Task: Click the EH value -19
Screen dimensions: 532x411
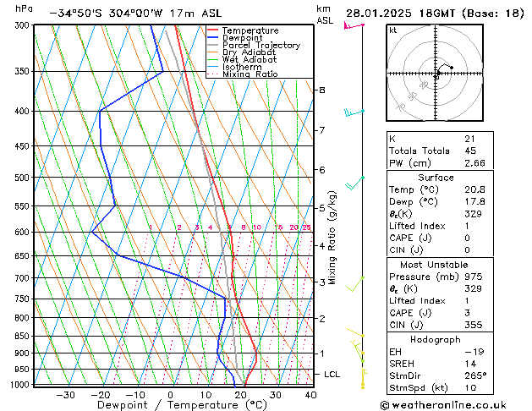Action: point(474,352)
